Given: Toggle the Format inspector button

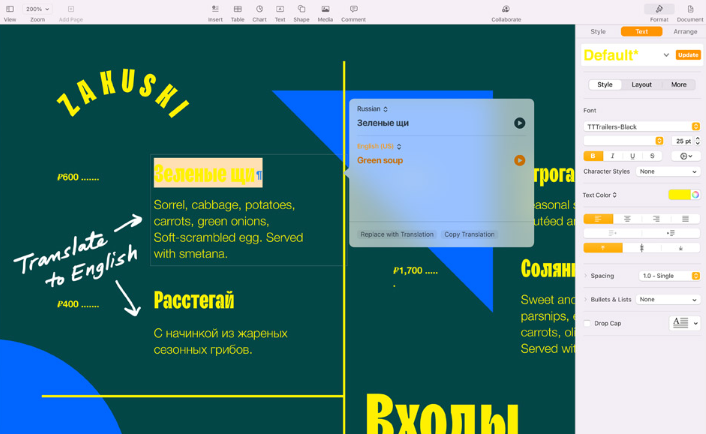Looking at the screenshot, I should point(659,9).
